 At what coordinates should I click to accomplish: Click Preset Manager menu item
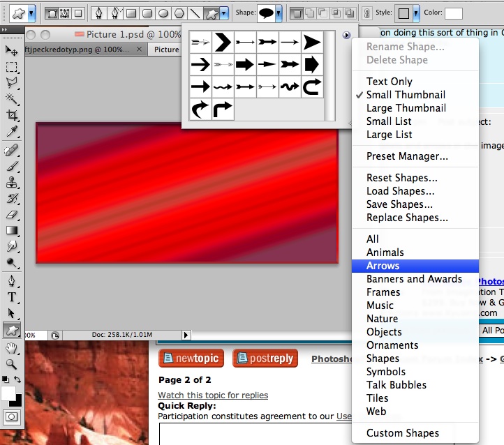click(x=407, y=156)
